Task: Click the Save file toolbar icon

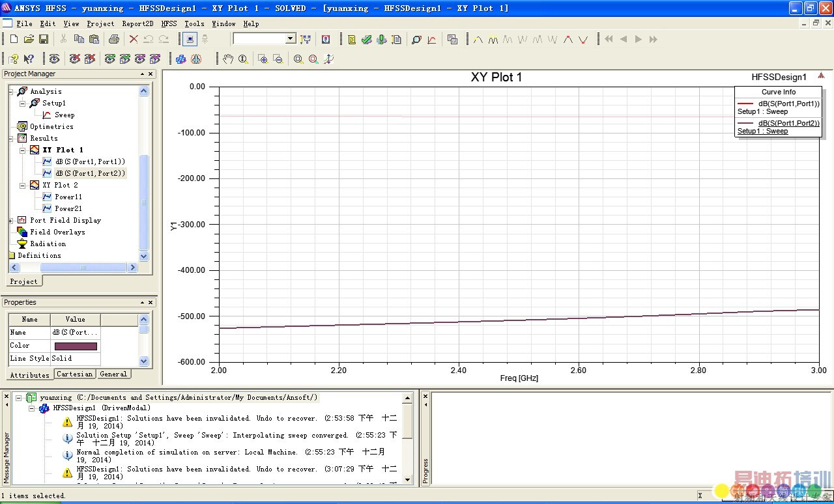Action: (44, 39)
